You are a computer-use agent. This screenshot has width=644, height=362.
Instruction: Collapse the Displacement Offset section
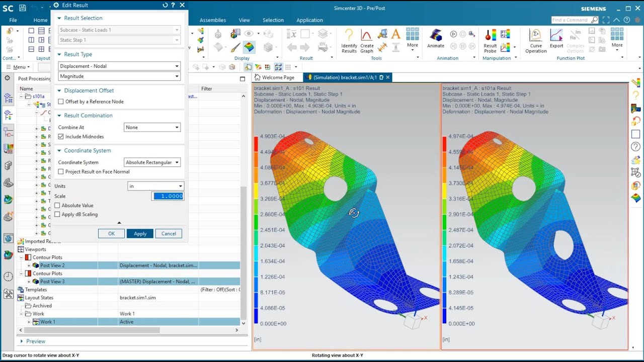[x=59, y=90]
